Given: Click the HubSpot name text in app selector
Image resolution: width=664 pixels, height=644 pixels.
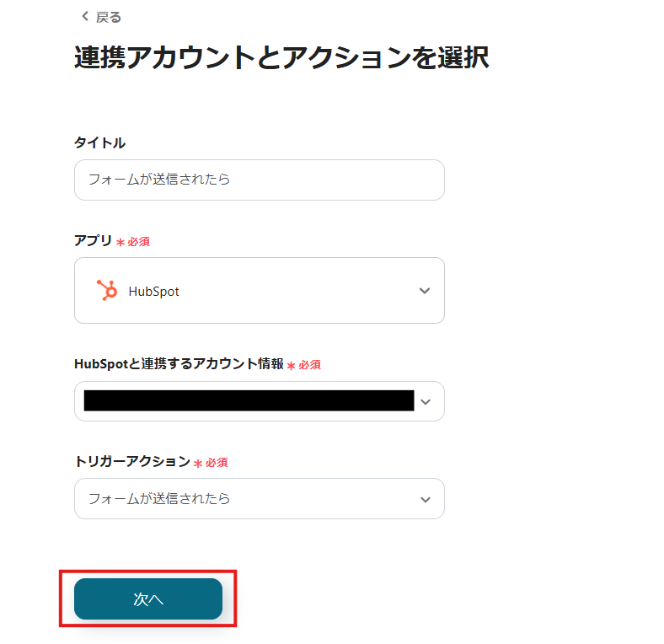Looking at the screenshot, I should click(x=153, y=292).
